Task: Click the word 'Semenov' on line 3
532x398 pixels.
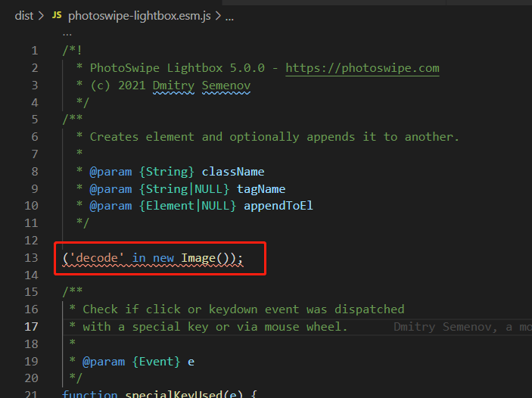Action: 226,86
